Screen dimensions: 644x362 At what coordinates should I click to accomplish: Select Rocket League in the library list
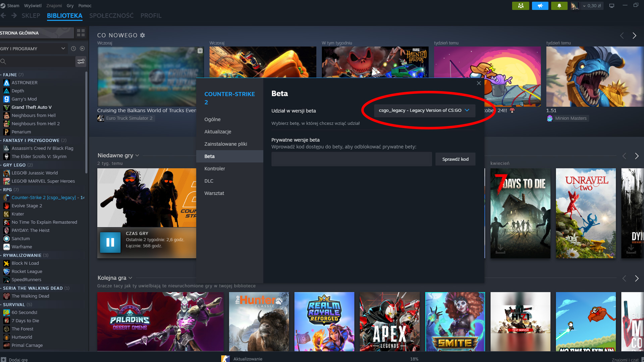coord(27,271)
